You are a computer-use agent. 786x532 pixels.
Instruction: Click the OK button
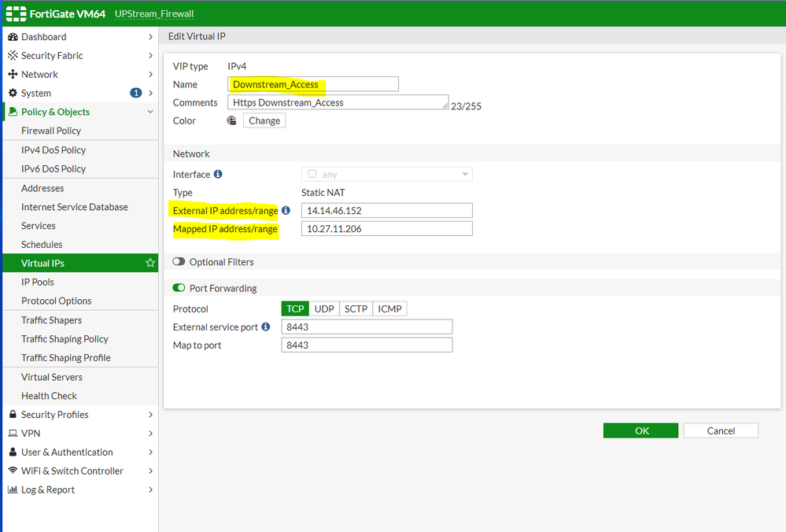(640, 430)
